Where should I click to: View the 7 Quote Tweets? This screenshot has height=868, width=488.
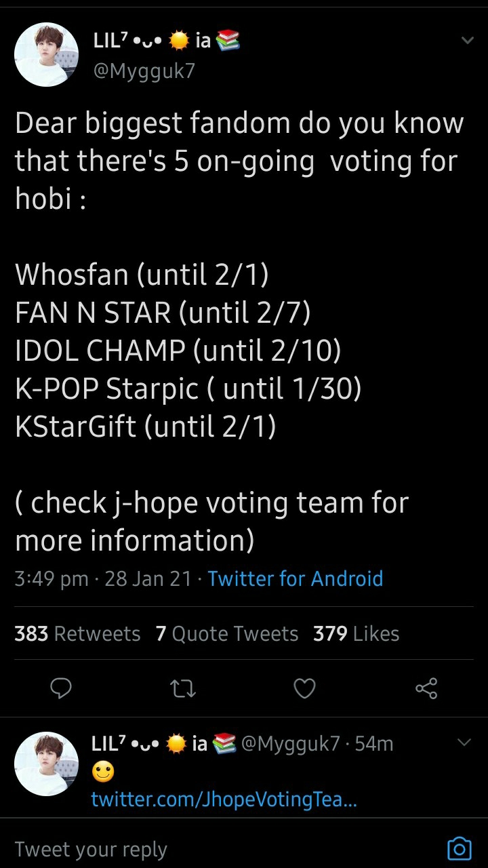pos(227,633)
